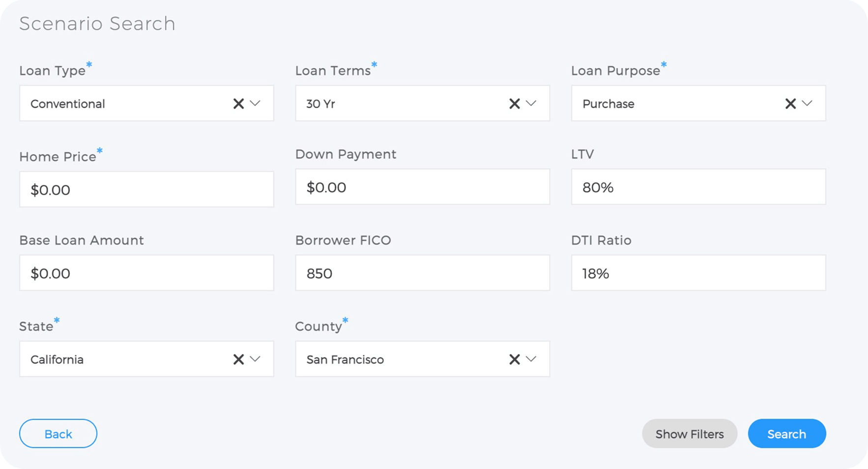The height and width of the screenshot is (469, 868).
Task: Edit the Borrower FICO field
Action: click(422, 273)
